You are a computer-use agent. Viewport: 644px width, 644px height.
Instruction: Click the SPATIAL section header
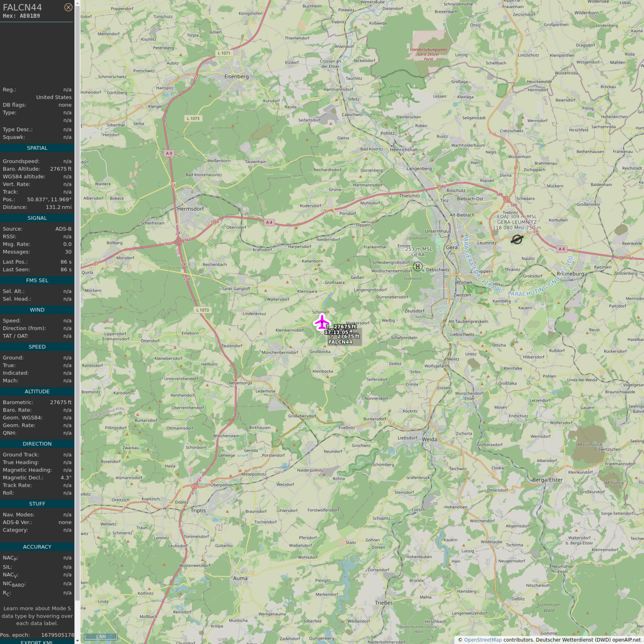click(x=37, y=148)
